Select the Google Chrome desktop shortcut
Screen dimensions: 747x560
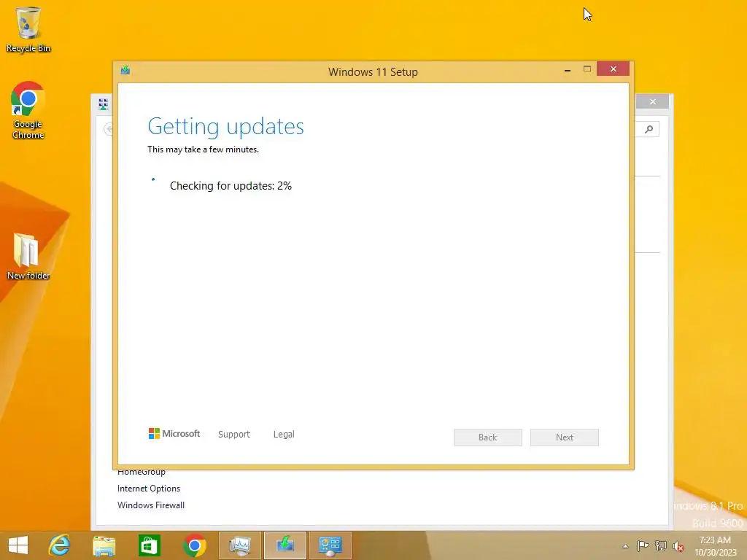28,110
